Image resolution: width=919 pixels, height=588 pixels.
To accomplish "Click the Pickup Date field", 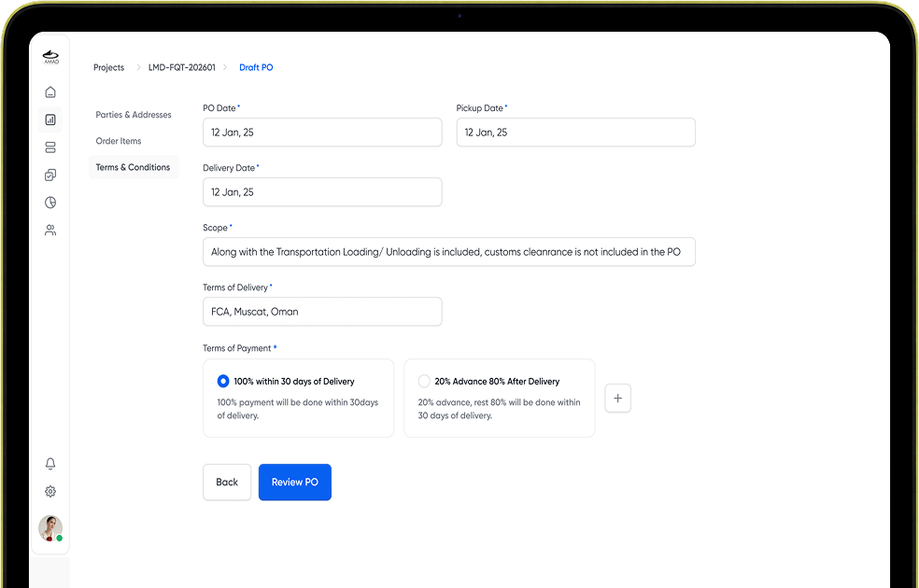I will pyautogui.click(x=576, y=133).
